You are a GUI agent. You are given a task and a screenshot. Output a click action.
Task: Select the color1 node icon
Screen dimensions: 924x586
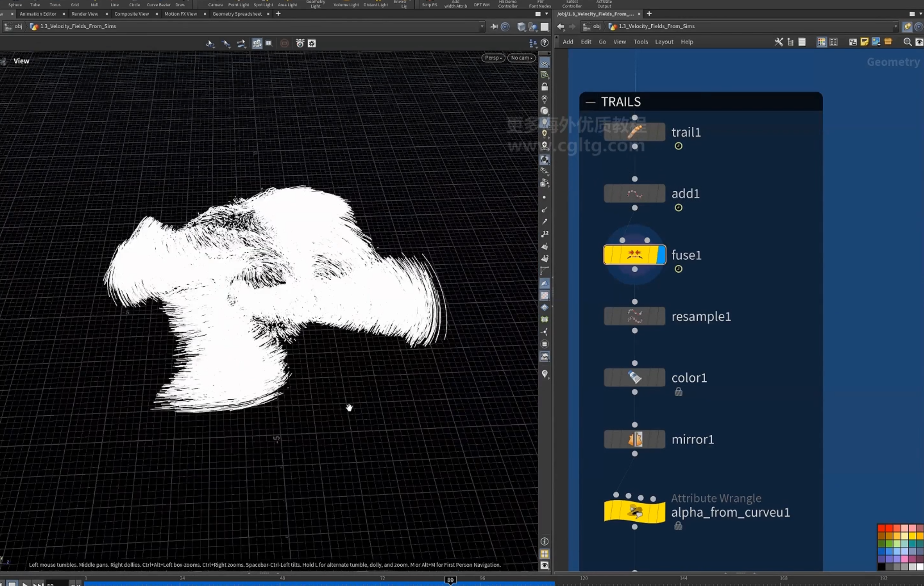[x=635, y=377]
